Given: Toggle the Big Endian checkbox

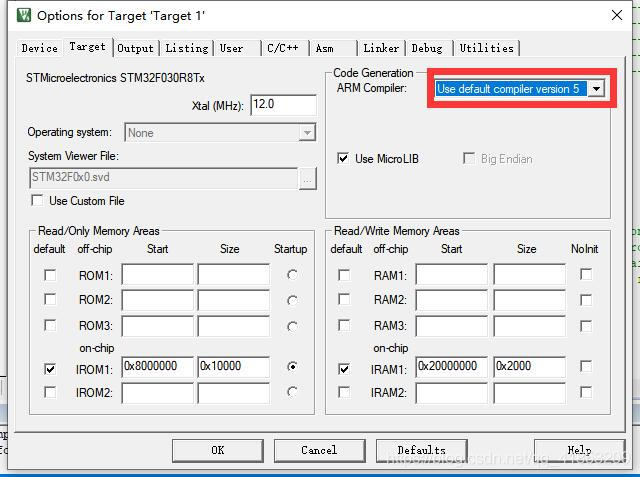Looking at the screenshot, I should click(469, 158).
